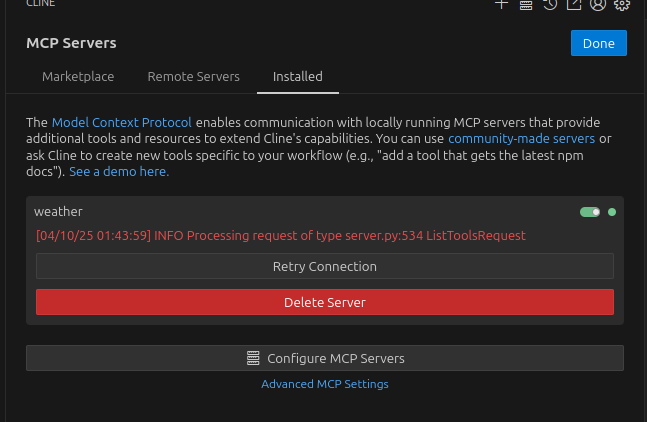Open the Remote Servers tab
The image size is (647, 422).
point(193,76)
